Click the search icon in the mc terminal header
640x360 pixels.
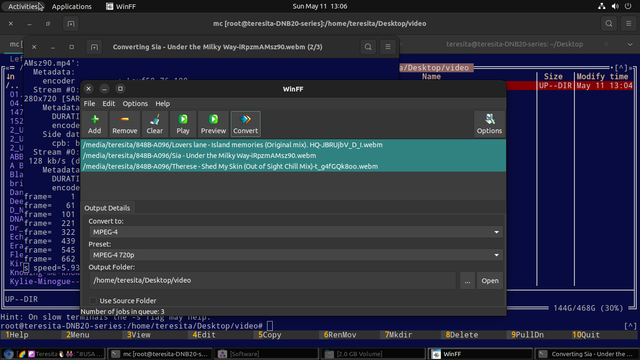click(x=609, y=24)
